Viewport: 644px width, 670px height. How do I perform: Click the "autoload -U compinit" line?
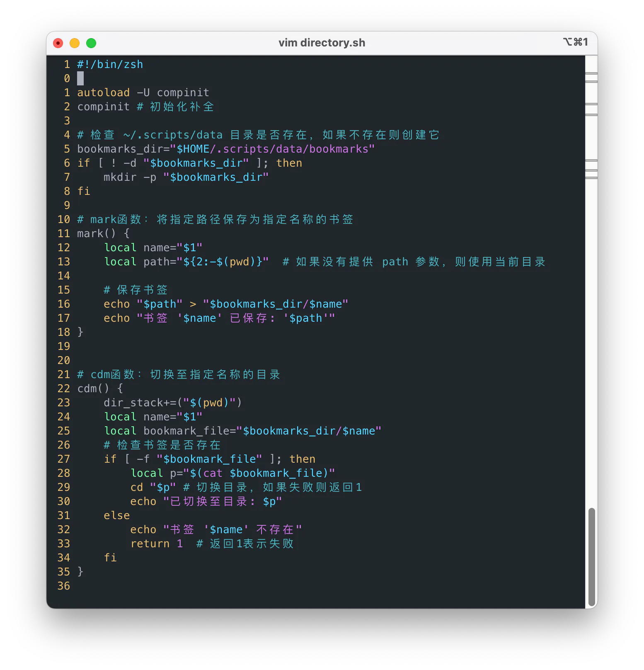[143, 92]
